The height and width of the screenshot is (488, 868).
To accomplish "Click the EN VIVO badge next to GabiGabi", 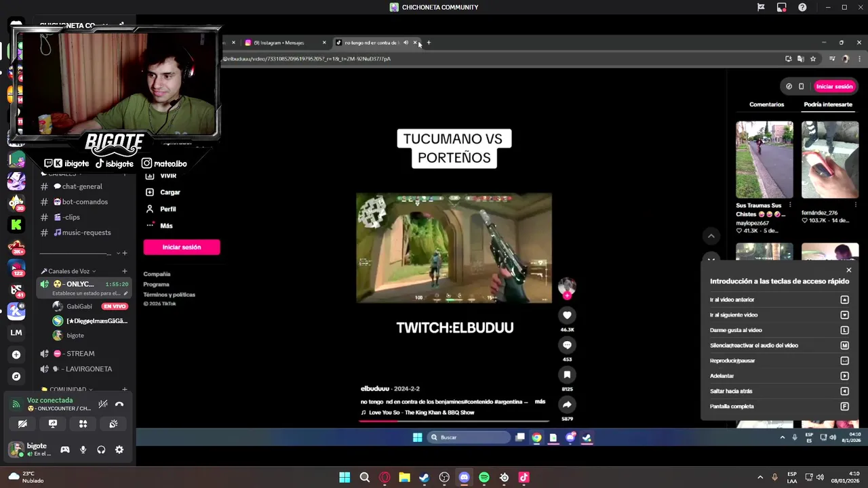I will (115, 306).
